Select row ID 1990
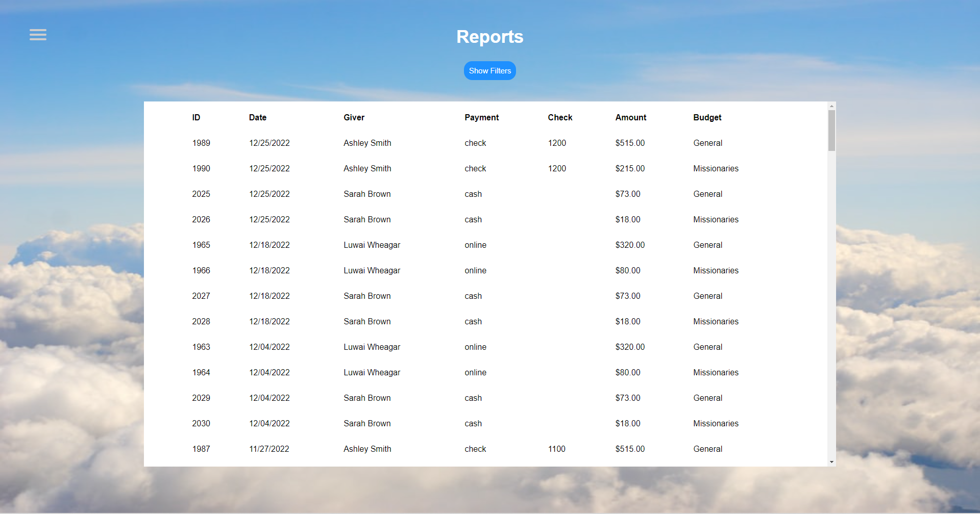The image size is (980, 514). [485, 168]
